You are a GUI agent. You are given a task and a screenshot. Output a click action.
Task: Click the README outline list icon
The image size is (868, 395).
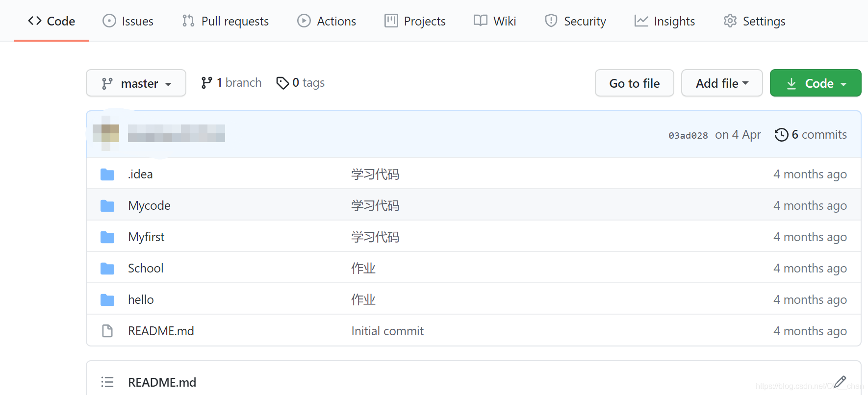tap(107, 382)
